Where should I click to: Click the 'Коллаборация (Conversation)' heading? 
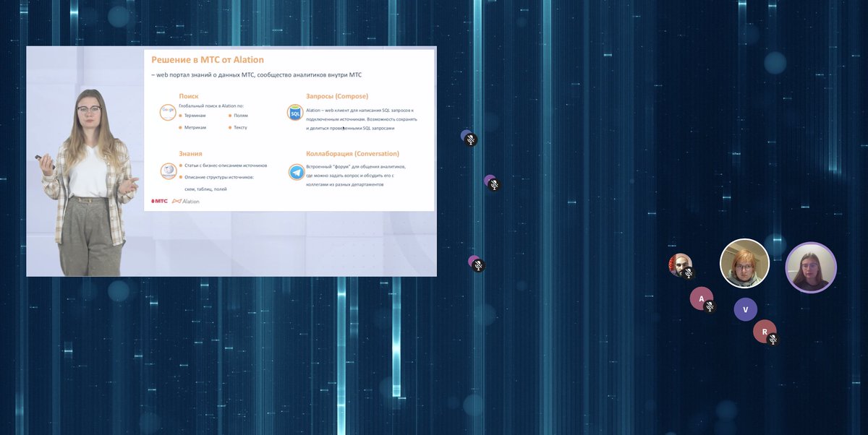click(352, 154)
